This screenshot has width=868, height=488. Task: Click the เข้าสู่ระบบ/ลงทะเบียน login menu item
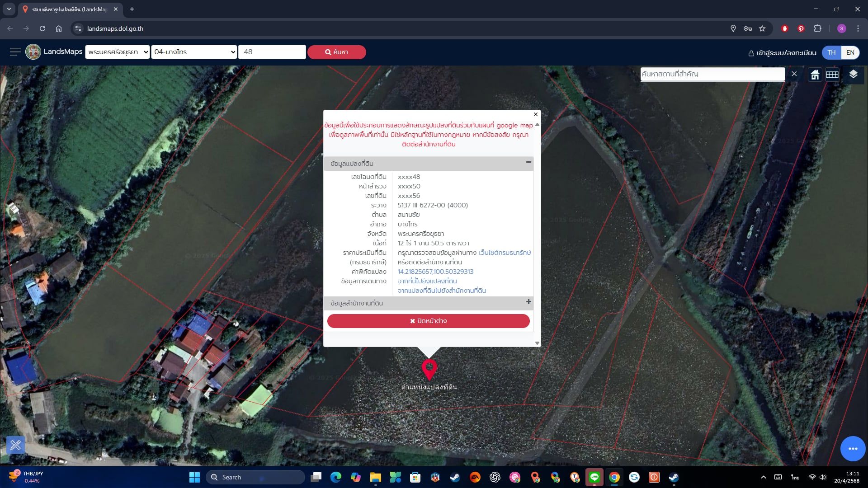(782, 53)
